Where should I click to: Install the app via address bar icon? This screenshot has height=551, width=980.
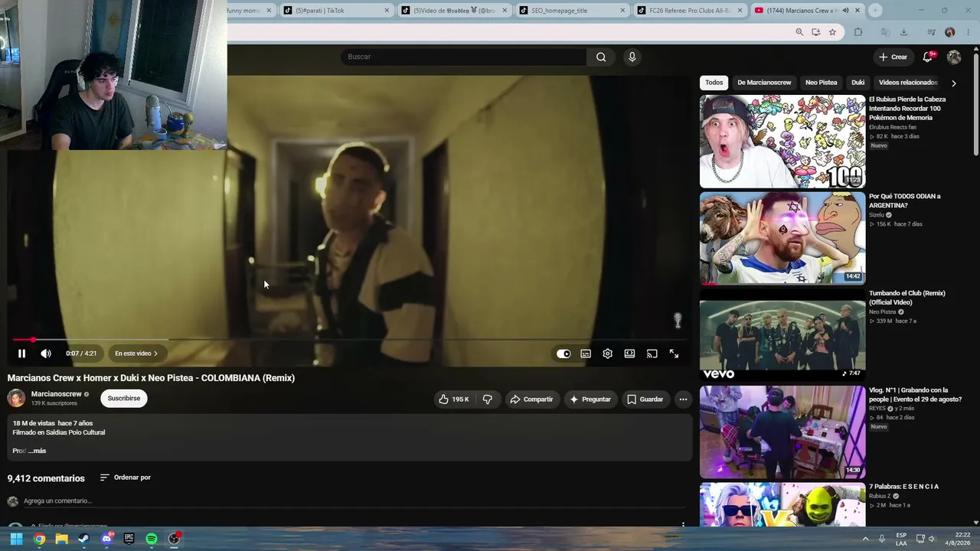click(816, 32)
